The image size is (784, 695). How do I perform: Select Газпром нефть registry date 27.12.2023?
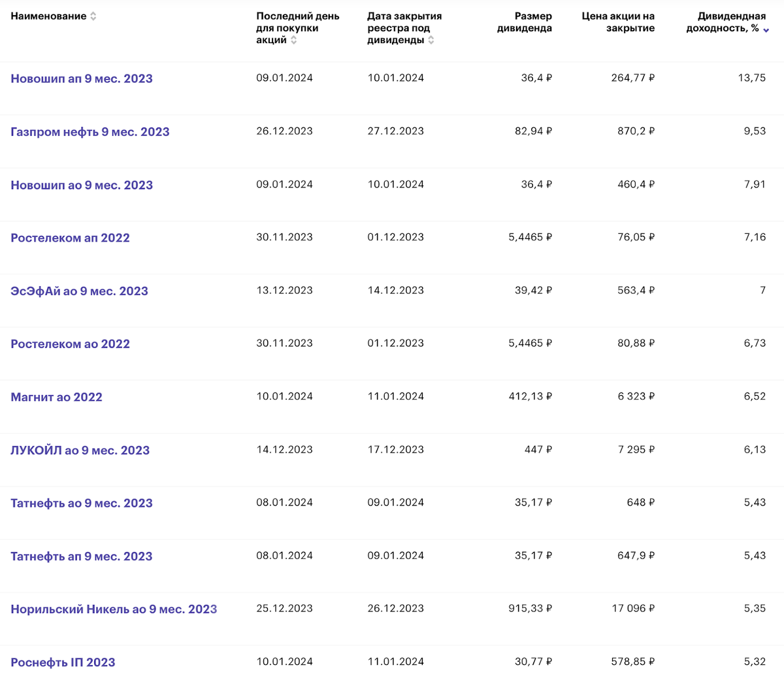pyautogui.click(x=395, y=131)
